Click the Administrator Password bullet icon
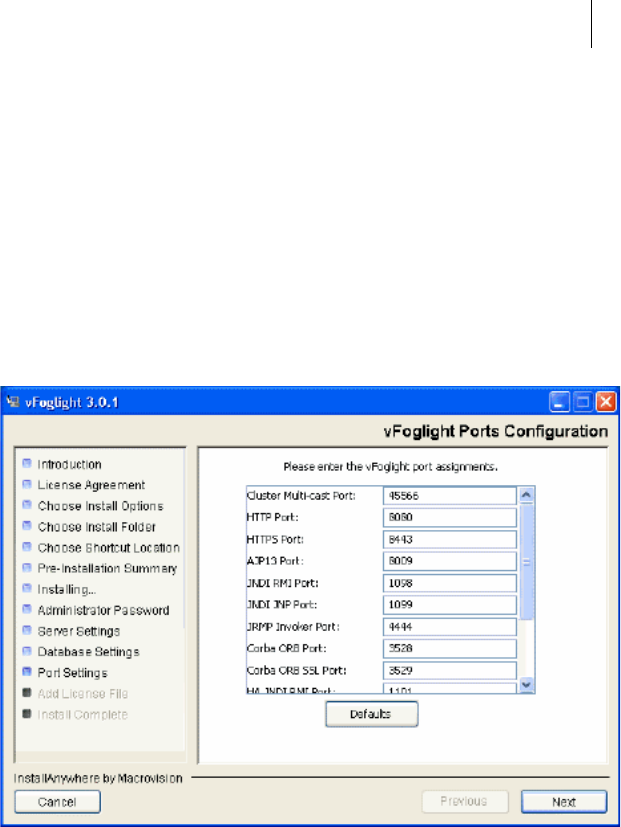The width and height of the screenshot is (621, 827). [27, 609]
